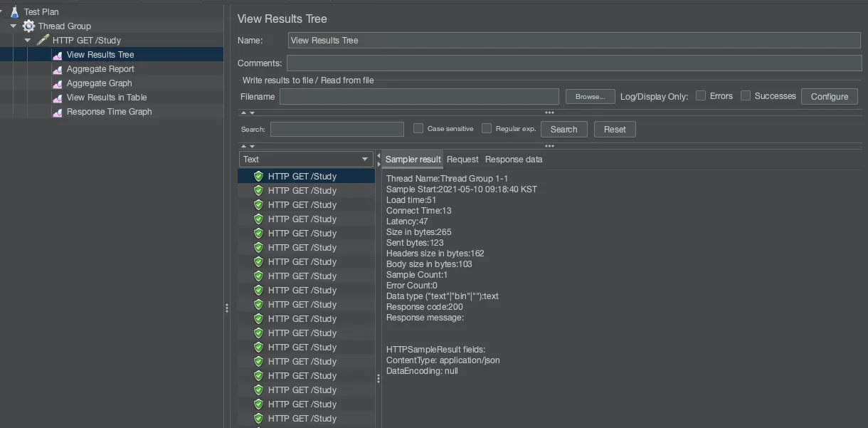The image size is (868, 428).
Task: Click the Thread Name:Thread Group 1-1 line
Action: tap(448, 179)
